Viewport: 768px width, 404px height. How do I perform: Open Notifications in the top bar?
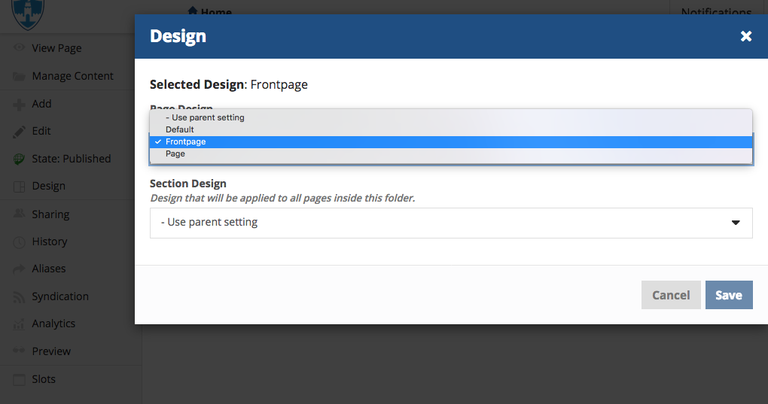716,11
